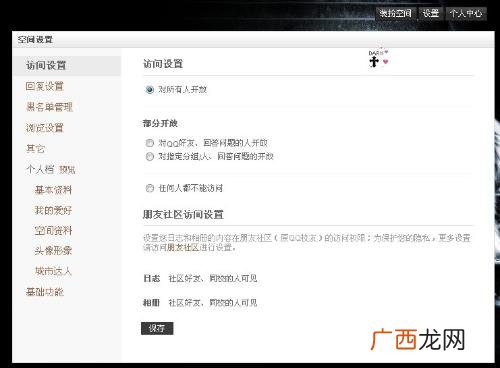The width and height of the screenshot is (500, 368).
Task: Open 头像形象 sub-item
Action: (x=53, y=251)
